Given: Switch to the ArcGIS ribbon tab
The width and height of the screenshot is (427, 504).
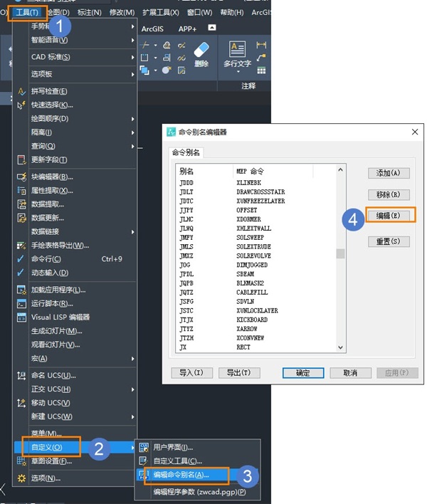Looking at the screenshot, I should point(152,29).
